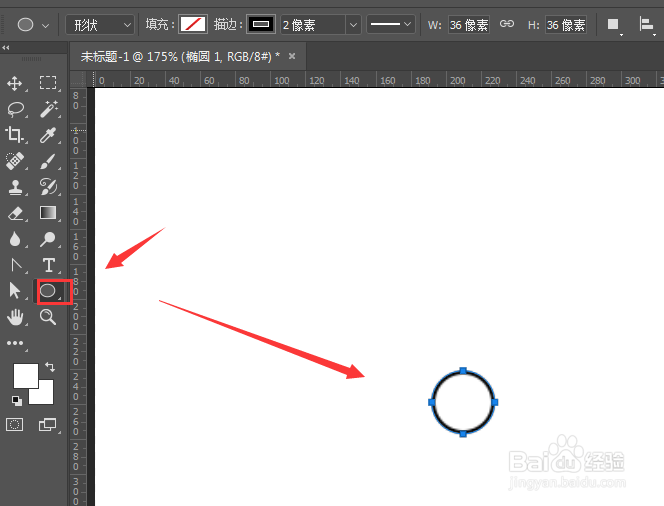This screenshot has width=664, height=506.
Task: Select the Crop tool
Action: (14, 135)
